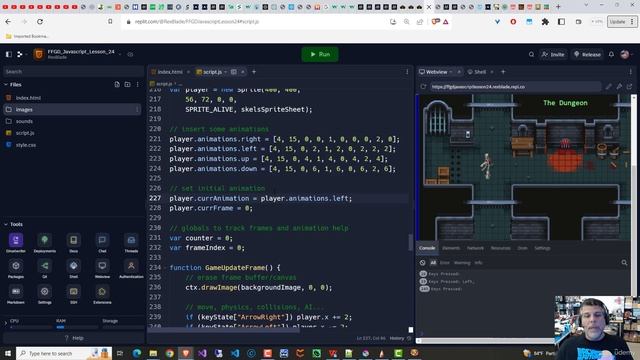640x360 pixels.
Task: Click the clear console icon
Action: click(422, 263)
